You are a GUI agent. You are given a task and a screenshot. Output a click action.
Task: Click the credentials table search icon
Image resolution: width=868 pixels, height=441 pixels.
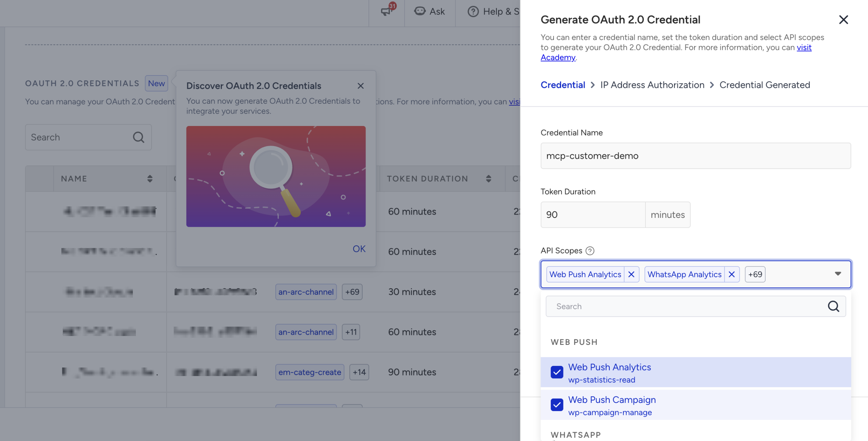138,137
